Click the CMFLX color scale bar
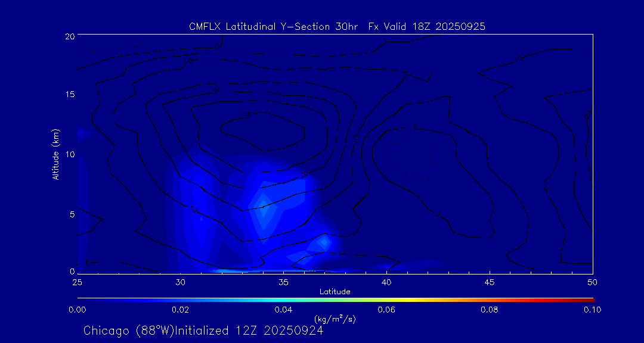644x343 pixels. point(336,300)
